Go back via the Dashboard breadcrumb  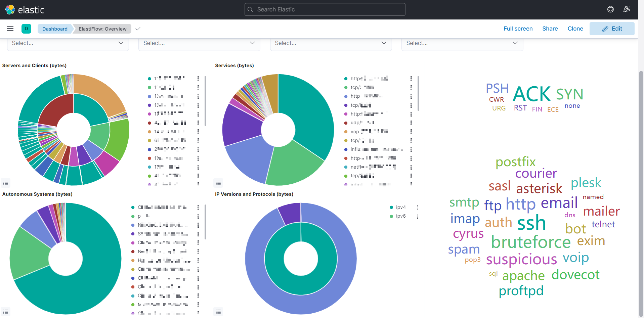[55, 29]
